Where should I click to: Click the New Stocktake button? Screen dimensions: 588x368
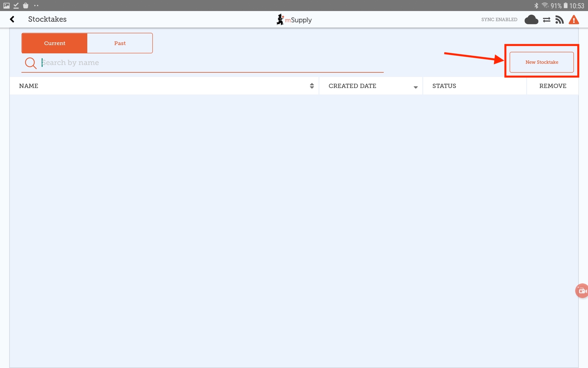[541, 62]
